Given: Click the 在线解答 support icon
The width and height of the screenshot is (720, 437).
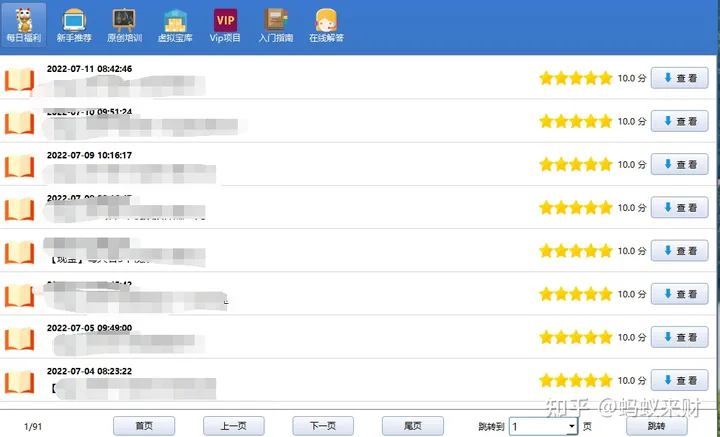Looking at the screenshot, I should click(x=326, y=24).
